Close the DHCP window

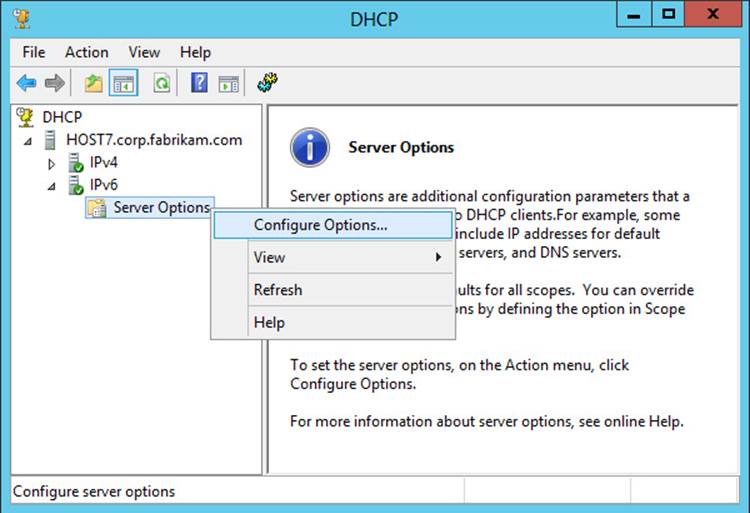point(713,15)
